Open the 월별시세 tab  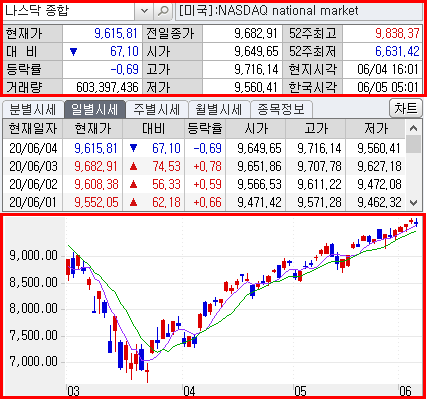tap(219, 109)
